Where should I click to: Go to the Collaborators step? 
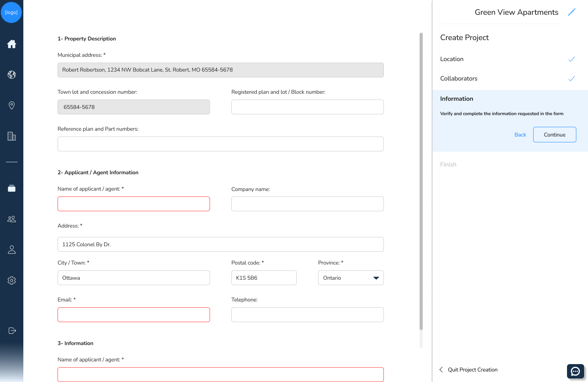click(x=459, y=79)
